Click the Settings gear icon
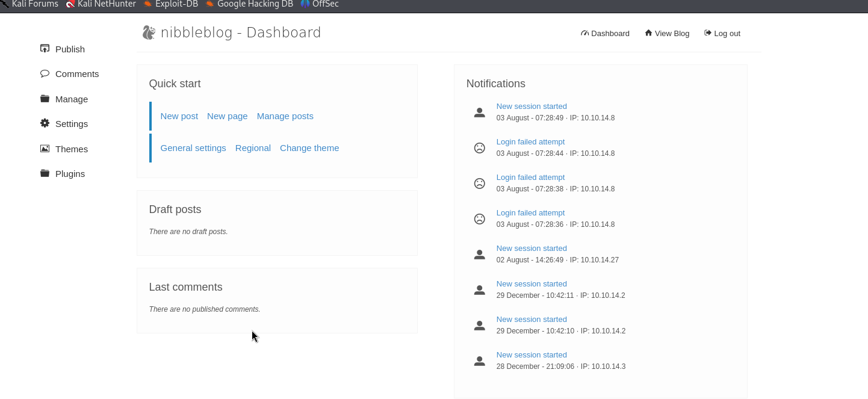The image size is (868, 399). pyautogui.click(x=45, y=123)
